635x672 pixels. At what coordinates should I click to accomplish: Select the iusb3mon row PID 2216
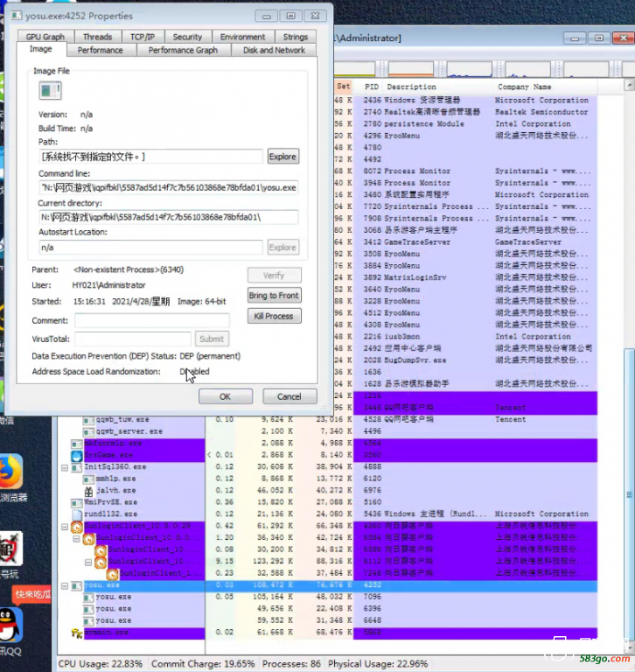pyautogui.click(x=476, y=337)
